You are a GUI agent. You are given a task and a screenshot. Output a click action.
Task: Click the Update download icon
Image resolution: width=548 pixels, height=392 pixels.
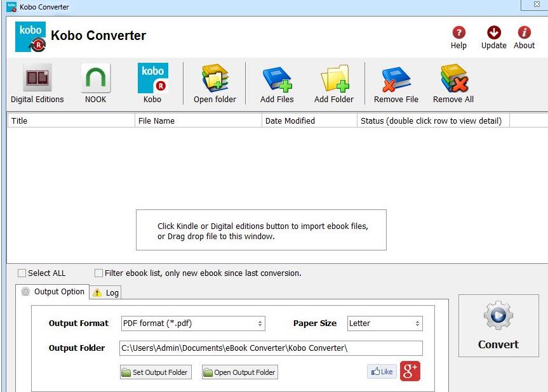494,33
